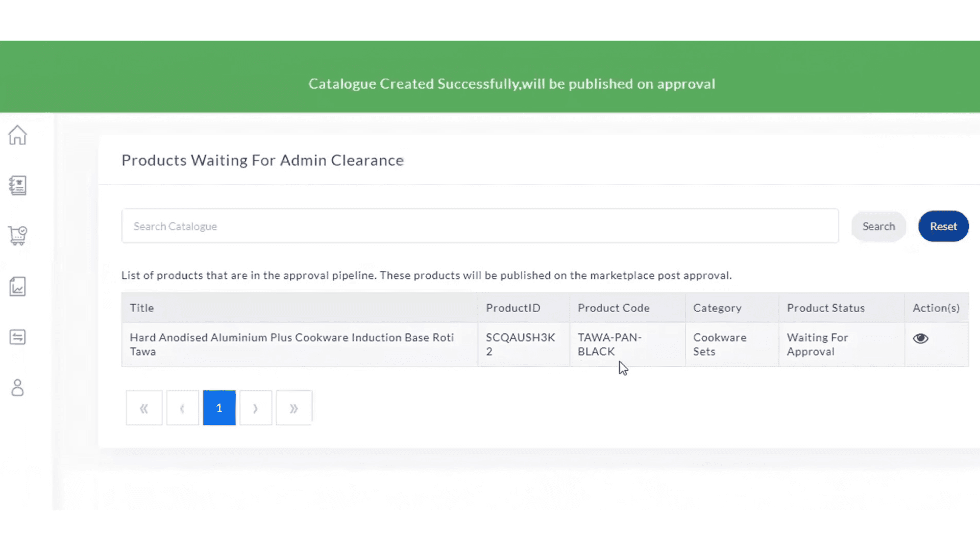Screen dimensions: 980x551
Task: Click the Product Status column header
Action: 825,308
